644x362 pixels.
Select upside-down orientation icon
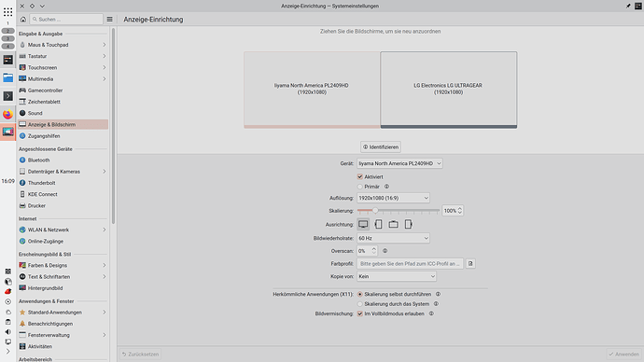click(394, 224)
